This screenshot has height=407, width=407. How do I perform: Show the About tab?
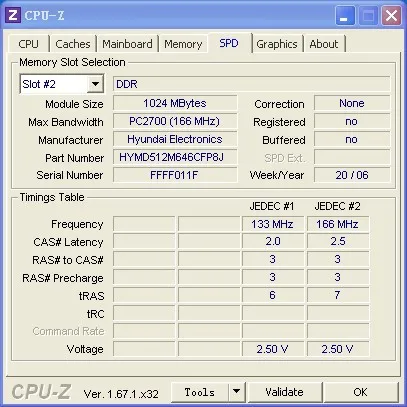324,44
